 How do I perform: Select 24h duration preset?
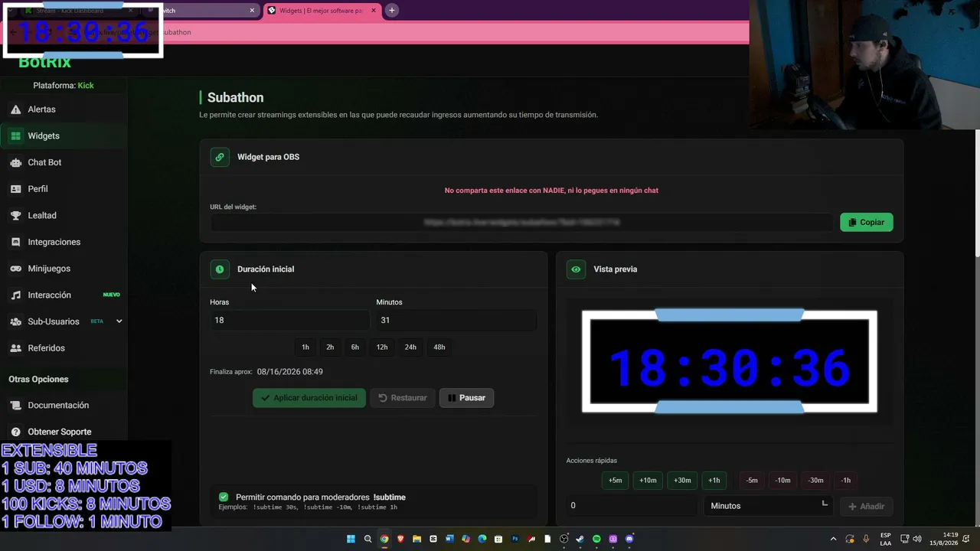point(410,347)
